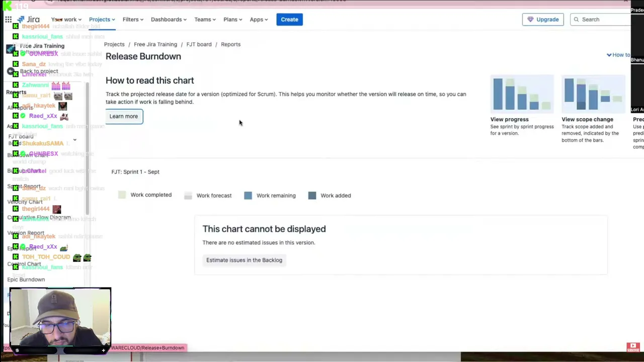This screenshot has height=362, width=644.
Task: Select the Cumulative Flow Diagram report
Action: 39,218
